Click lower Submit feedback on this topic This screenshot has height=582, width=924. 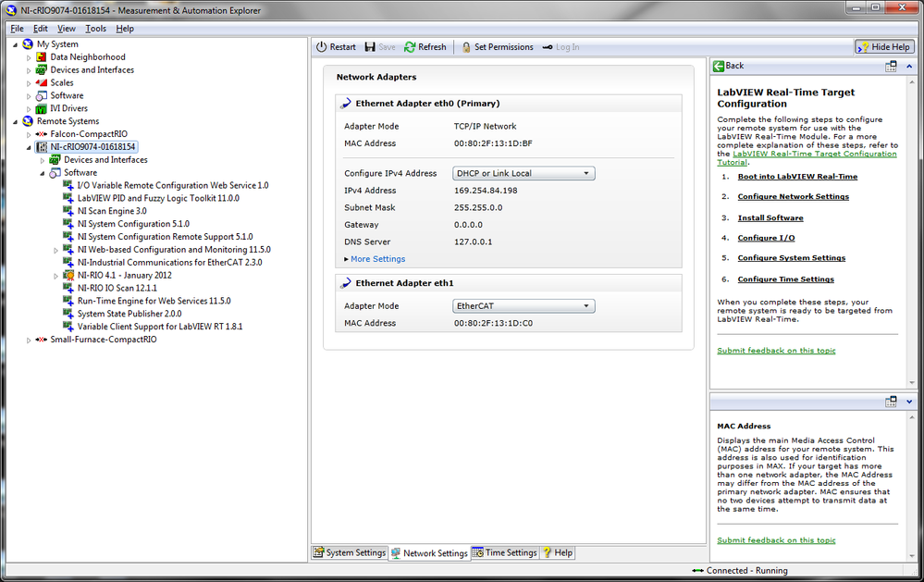(776, 540)
